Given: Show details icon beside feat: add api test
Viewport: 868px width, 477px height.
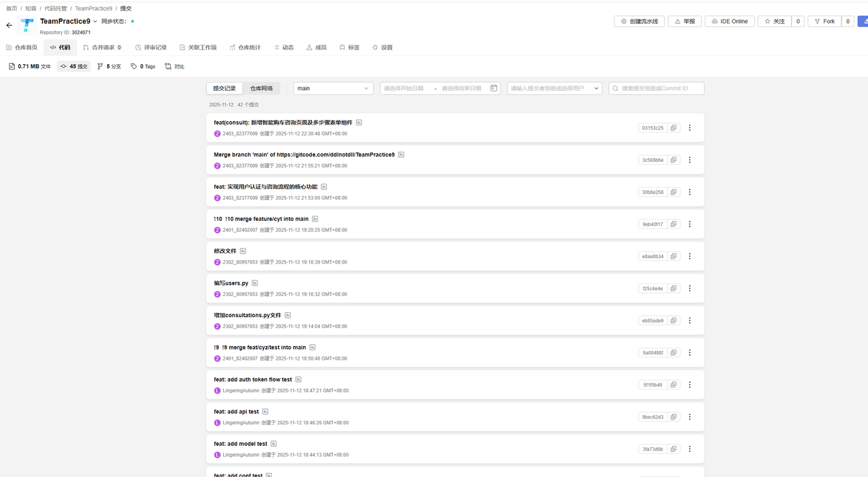Looking at the screenshot, I should click(x=265, y=411).
